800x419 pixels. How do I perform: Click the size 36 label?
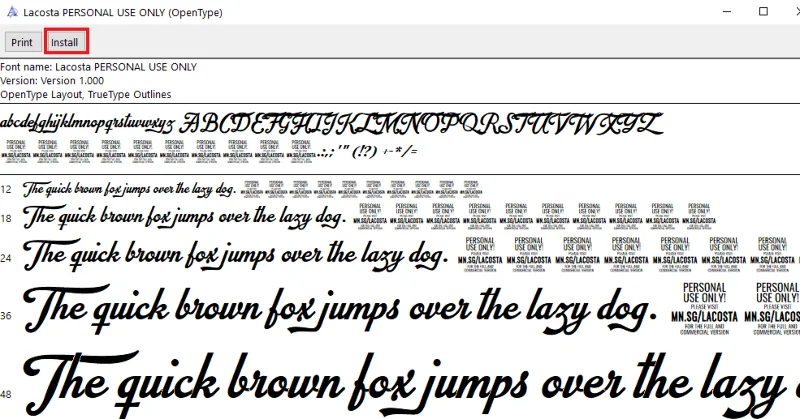pos(6,315)
